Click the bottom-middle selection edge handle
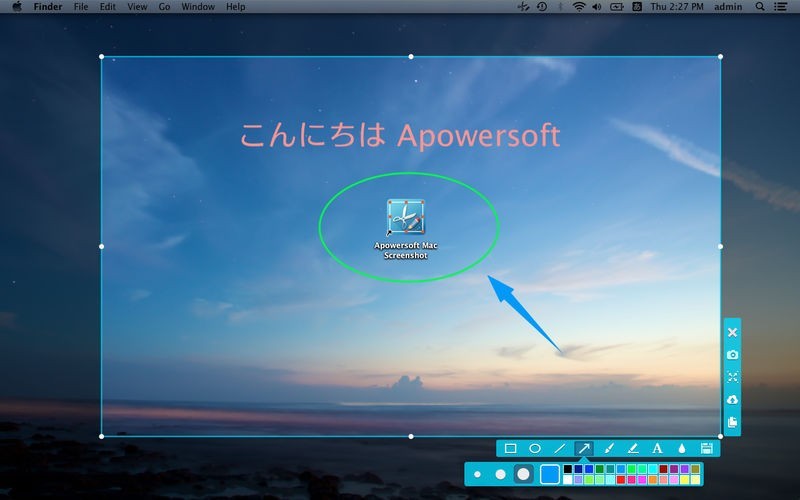The width and height of the screenshot is (800, 500). tap(411, 436)
